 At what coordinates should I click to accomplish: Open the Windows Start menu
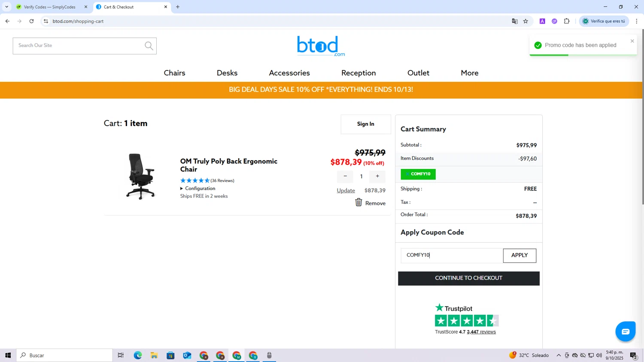point(8,355)
